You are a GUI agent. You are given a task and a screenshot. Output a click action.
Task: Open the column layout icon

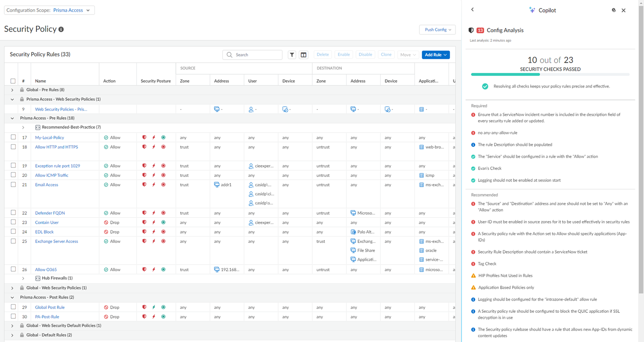(304, 55)
